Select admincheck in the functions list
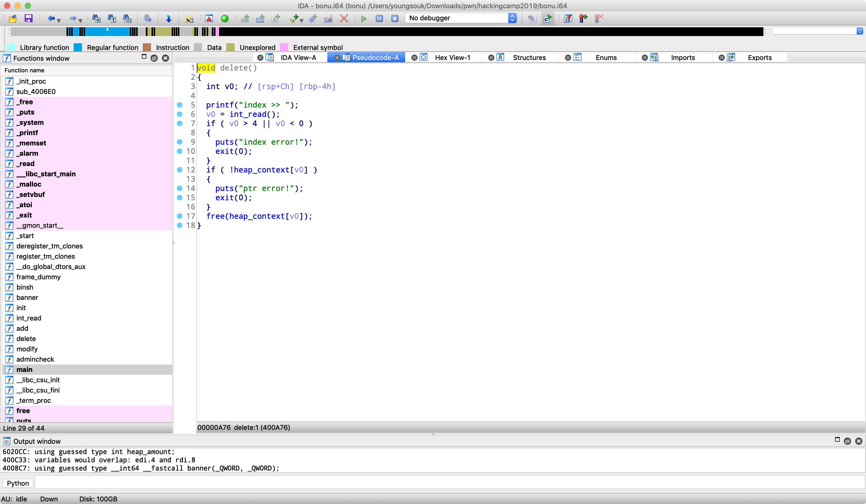 (x=35, y=359)
